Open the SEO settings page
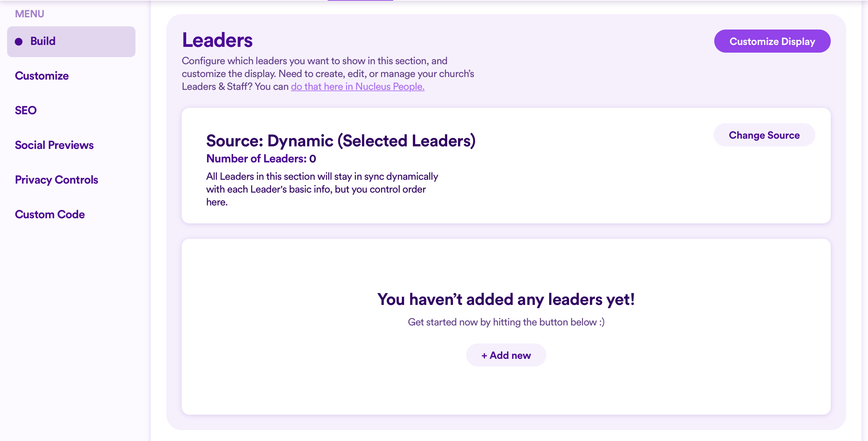 (26, 110)
